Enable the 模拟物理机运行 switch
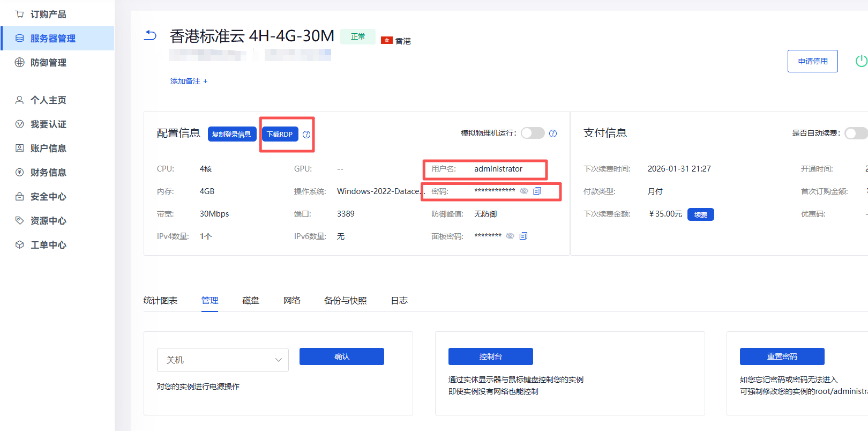The height and width of the screenshot is (431, 868). (x=533, y=133)
